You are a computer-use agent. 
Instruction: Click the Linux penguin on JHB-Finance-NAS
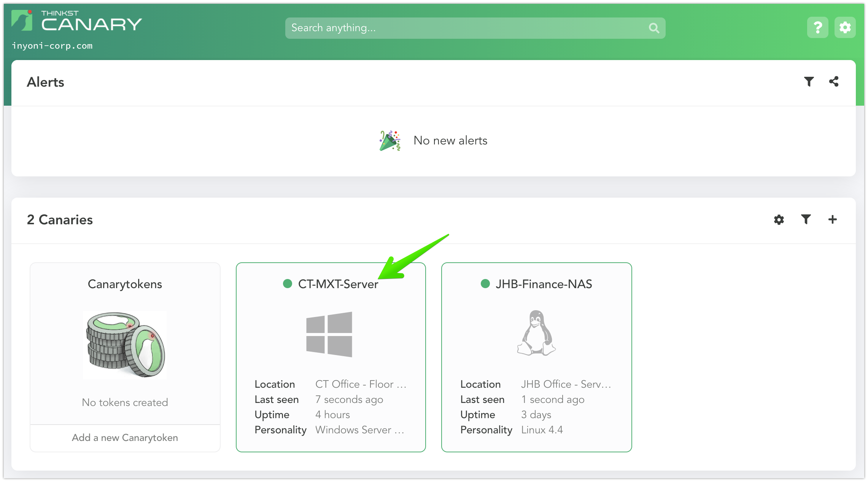point(536,333)
